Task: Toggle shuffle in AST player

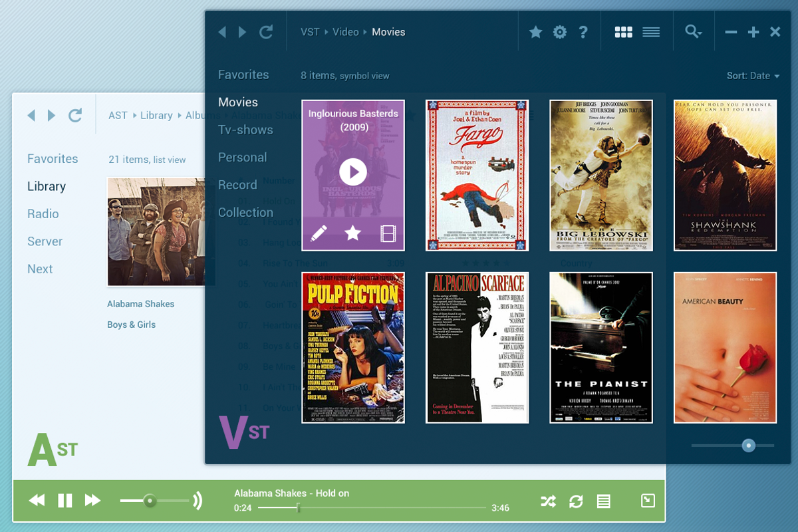Action: (548, 501)
